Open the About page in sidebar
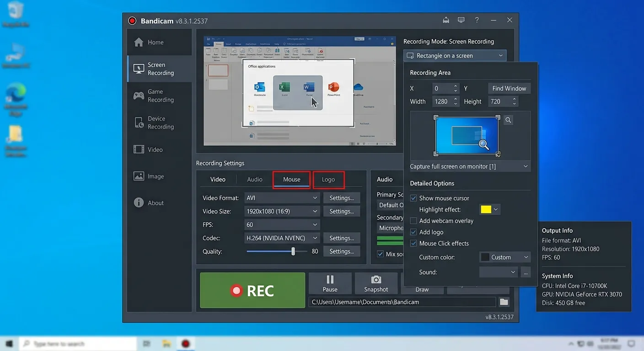 pyautogui.click(x=159, y=203)
